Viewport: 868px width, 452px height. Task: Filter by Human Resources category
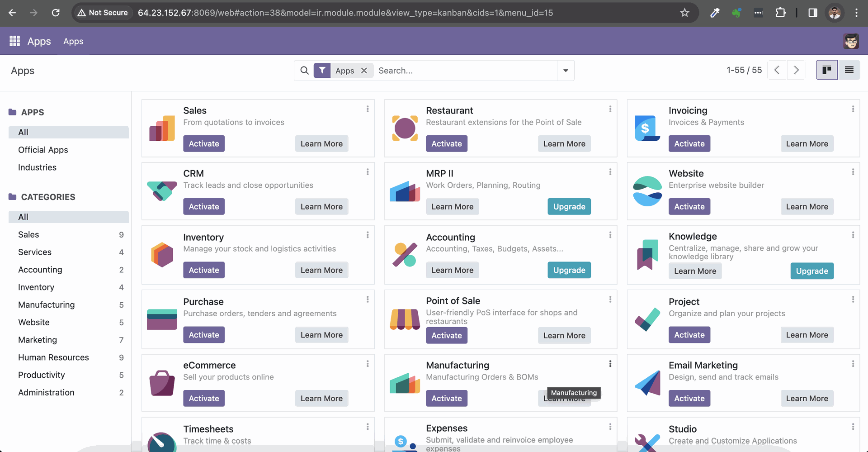point(53,357)
